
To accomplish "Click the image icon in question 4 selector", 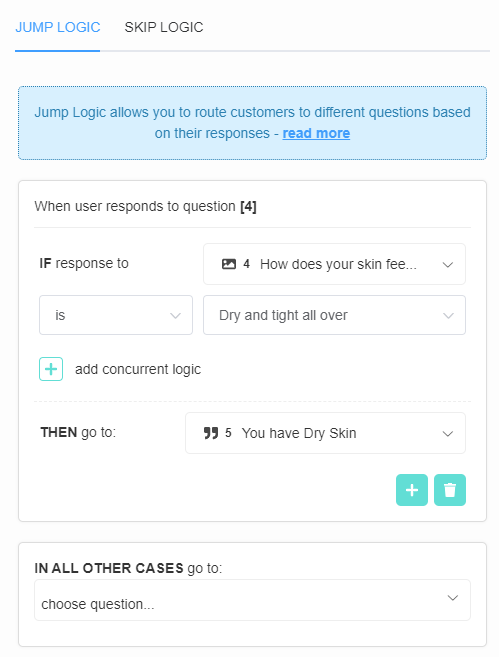I will coord(229,264).
